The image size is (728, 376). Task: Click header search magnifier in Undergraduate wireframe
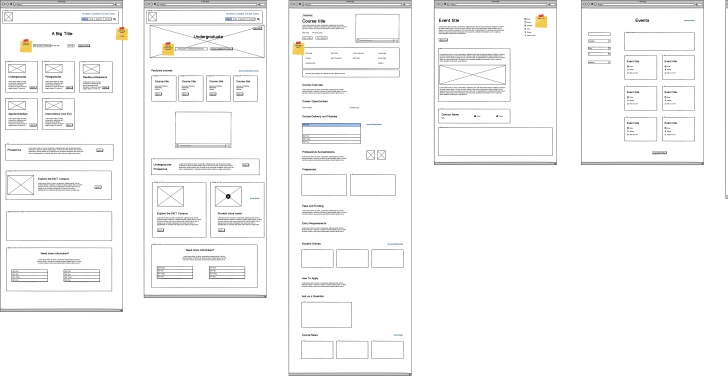point(259,19)
